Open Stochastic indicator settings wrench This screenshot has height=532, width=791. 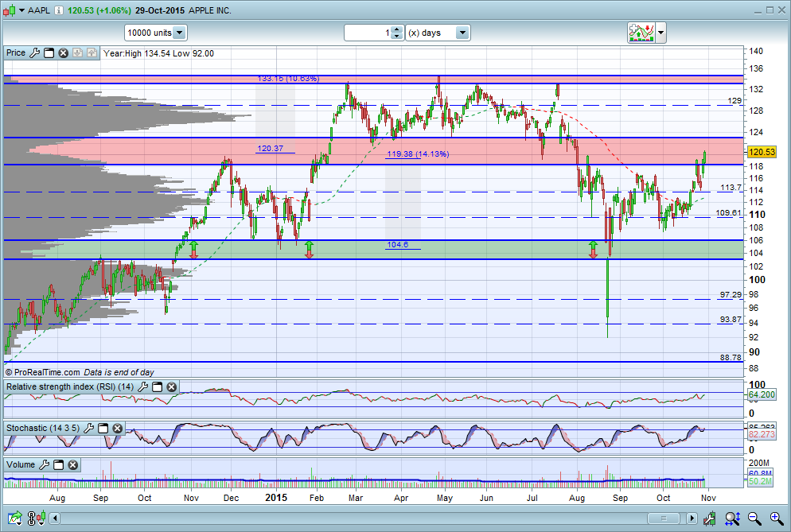(x=89, y=428)
